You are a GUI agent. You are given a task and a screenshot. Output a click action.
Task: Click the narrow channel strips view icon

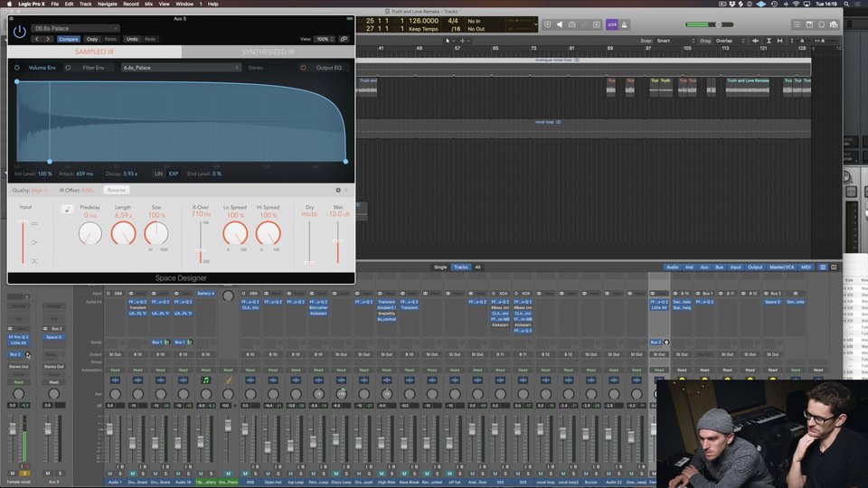pyautogui.click(x=823, y=267)
